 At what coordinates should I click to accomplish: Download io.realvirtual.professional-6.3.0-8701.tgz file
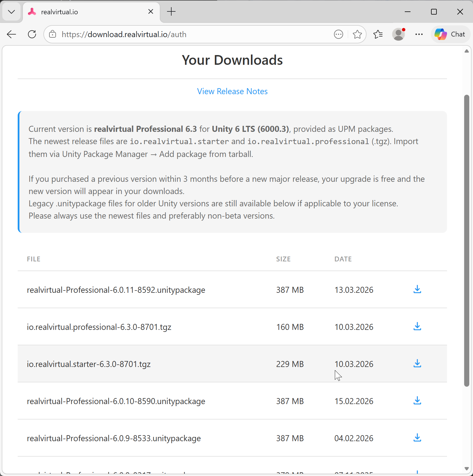pyautogui.click(x=417, y=326)
